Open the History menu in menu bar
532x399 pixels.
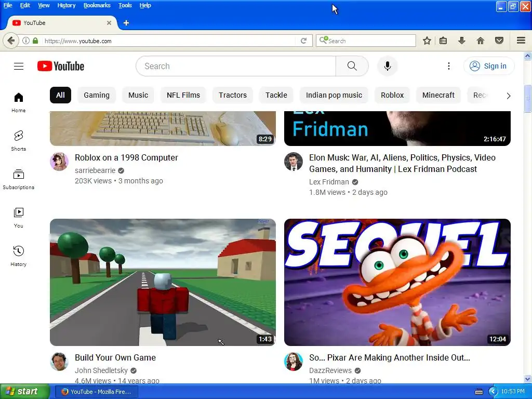click(66, 5)
